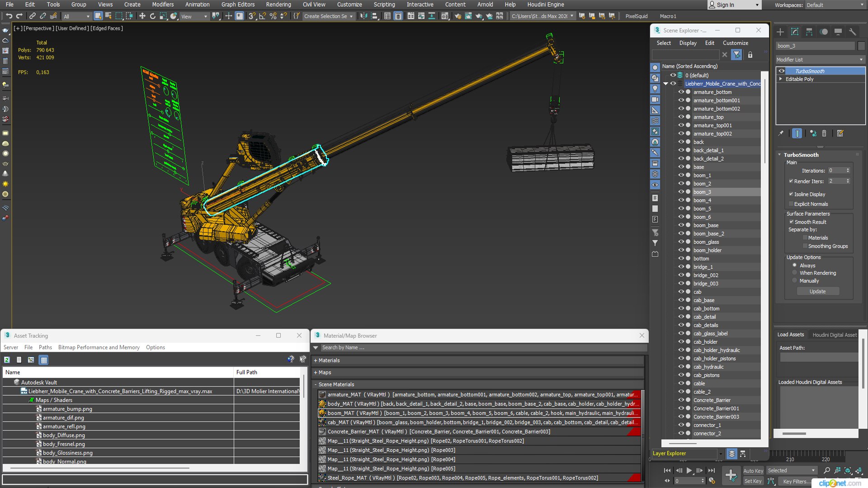This screenshot has width=868, height=488.
Task: Select Manually update option
Action: coord(794,281)
